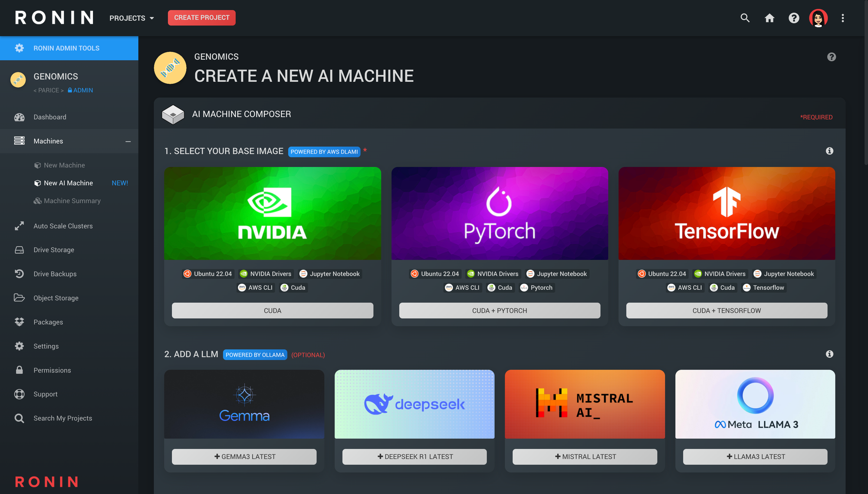Open the search magnifier icon
This screenshot has height=494, width=868.
coord(745,18)
